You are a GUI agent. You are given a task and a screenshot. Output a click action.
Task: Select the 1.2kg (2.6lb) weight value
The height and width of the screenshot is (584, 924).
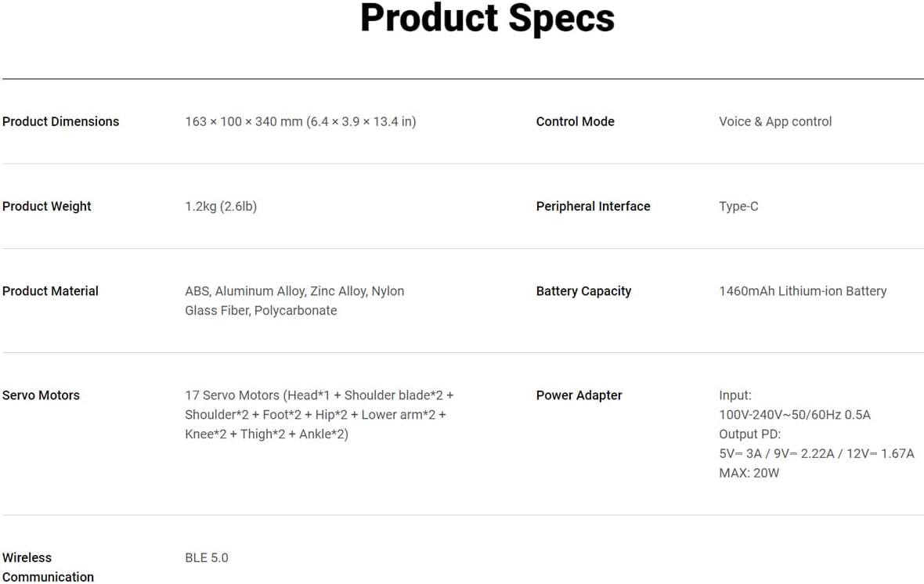tap(221, 206)
